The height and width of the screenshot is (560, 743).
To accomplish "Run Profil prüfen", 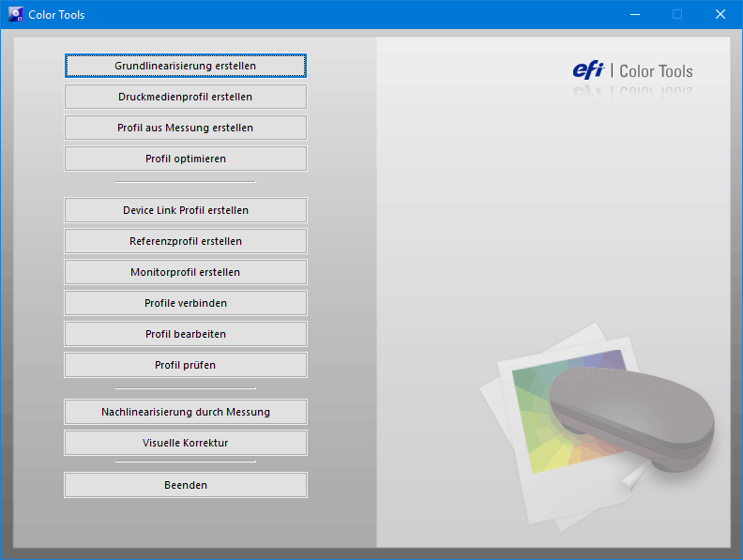I will coord(185,365).
